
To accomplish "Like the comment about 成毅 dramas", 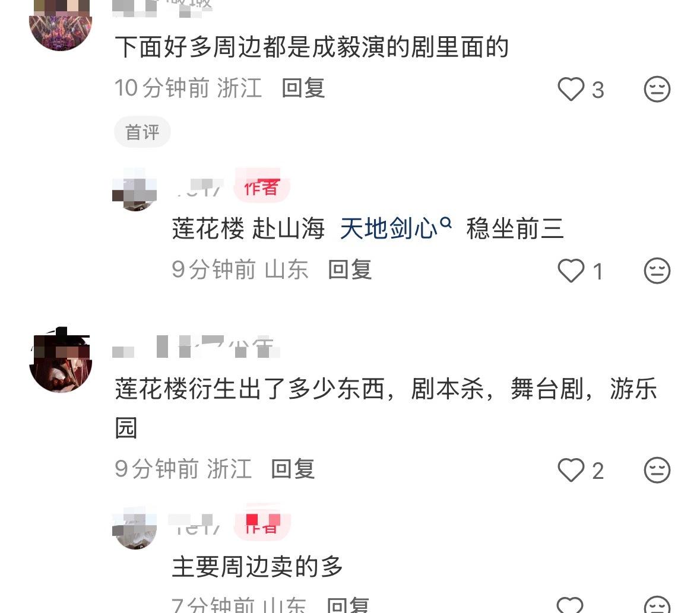I will coord(571,89).
